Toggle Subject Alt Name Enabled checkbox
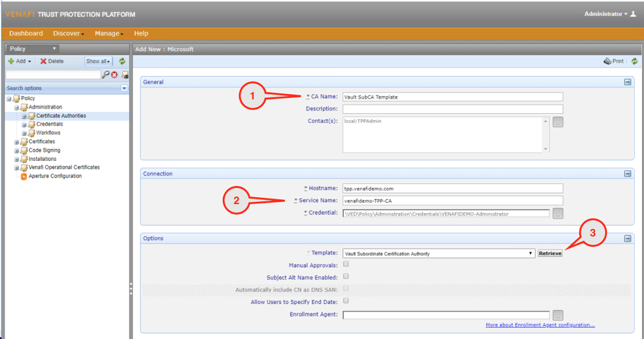 (x=346, y=276)
